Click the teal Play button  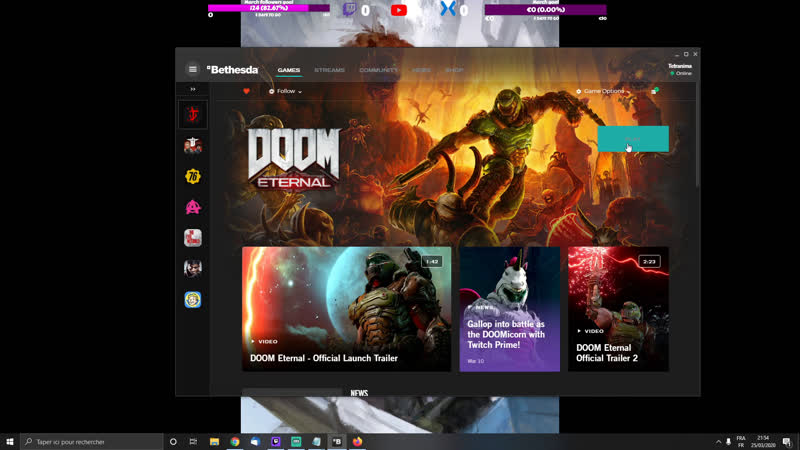pos(633,139)
